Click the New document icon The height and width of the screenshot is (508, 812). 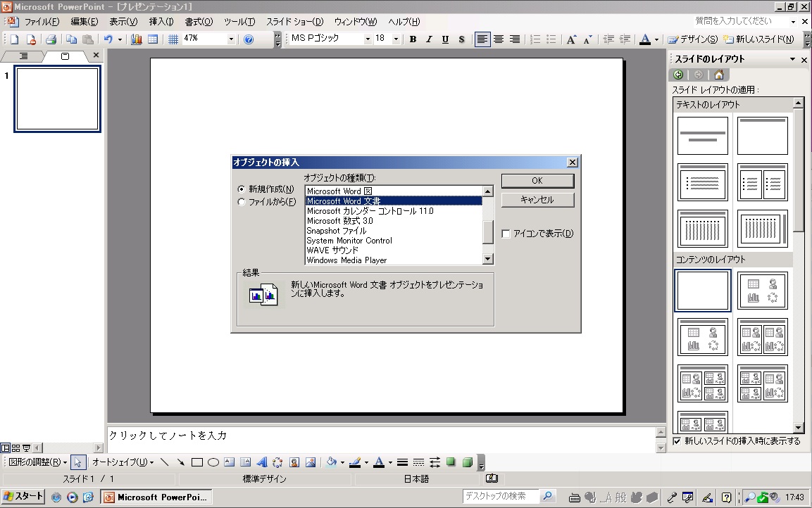pyautogui.click(x=15, y=39)
